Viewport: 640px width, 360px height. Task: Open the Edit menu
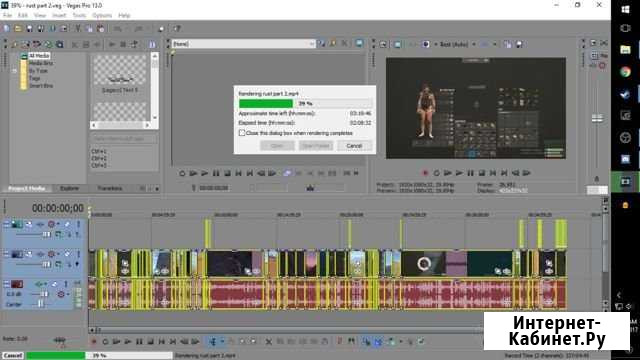22,16
